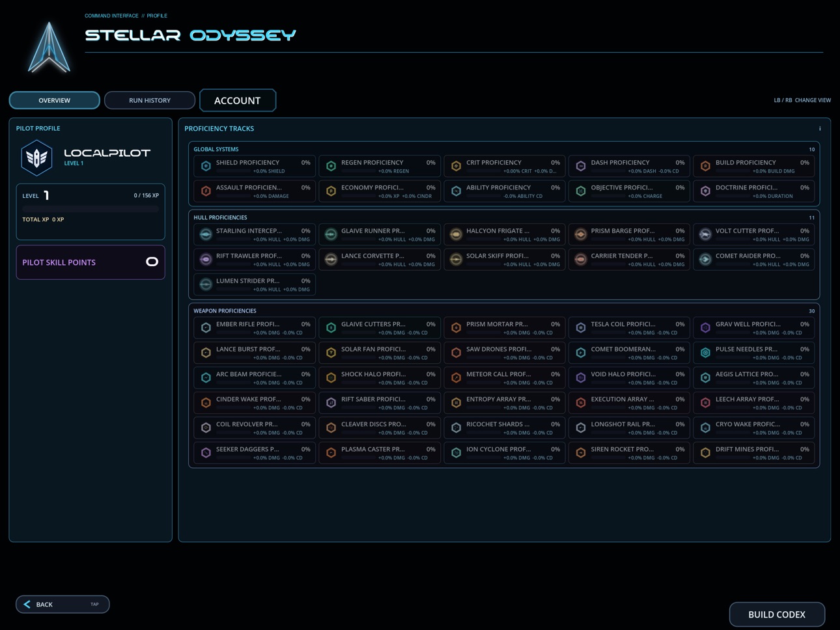Select the Carrier Tender proficiency card
The image size is (840, 630).
pyautogui.click(x=629, y=259)
